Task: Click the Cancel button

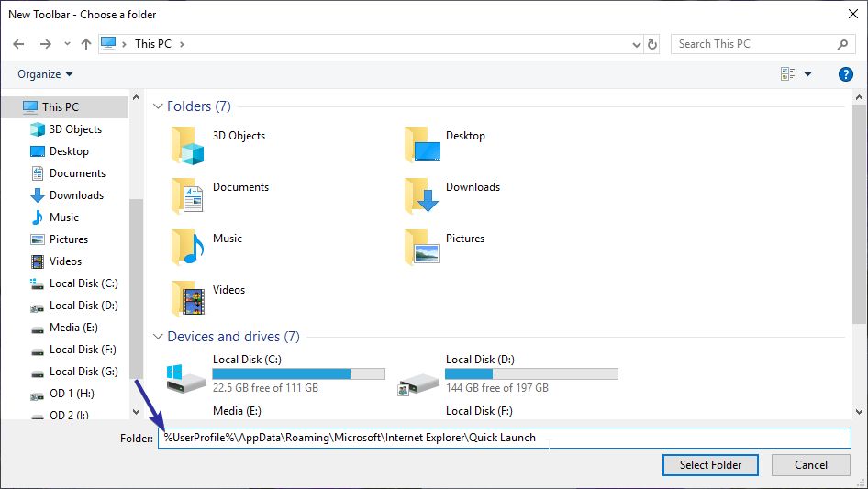Action: (x=810, y=465)
